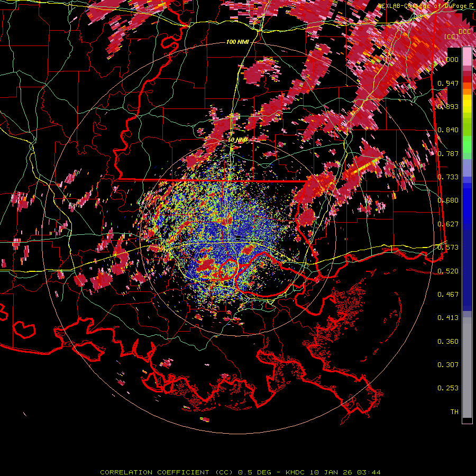
Task: Select the 0.520 legend value
Action: (x=448, y=271)
